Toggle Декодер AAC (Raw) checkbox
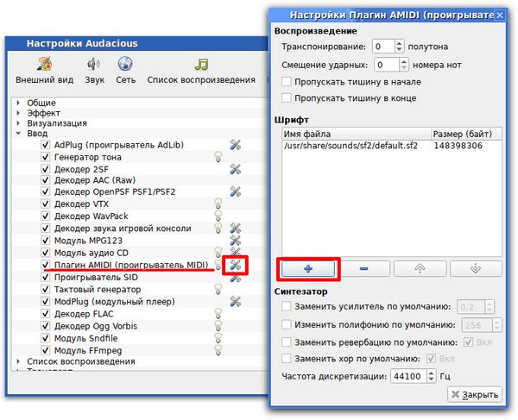Viewport: 518px width, 420px height. coord(45,180)
